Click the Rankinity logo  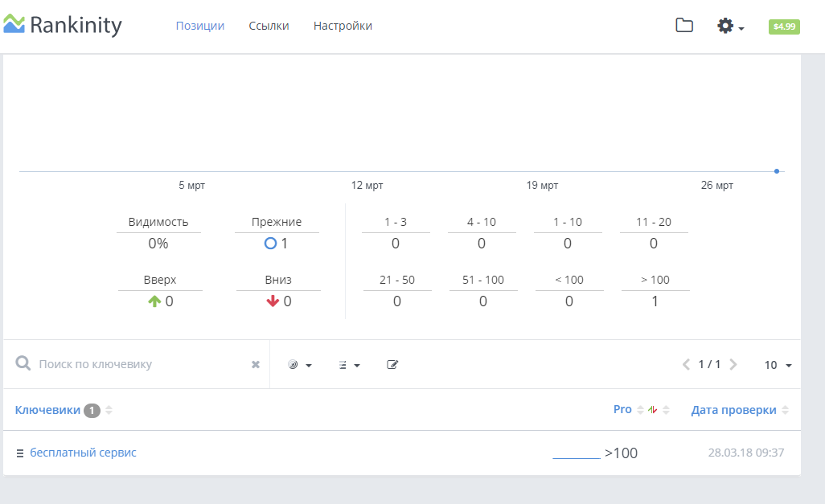(x=63, y=26)
